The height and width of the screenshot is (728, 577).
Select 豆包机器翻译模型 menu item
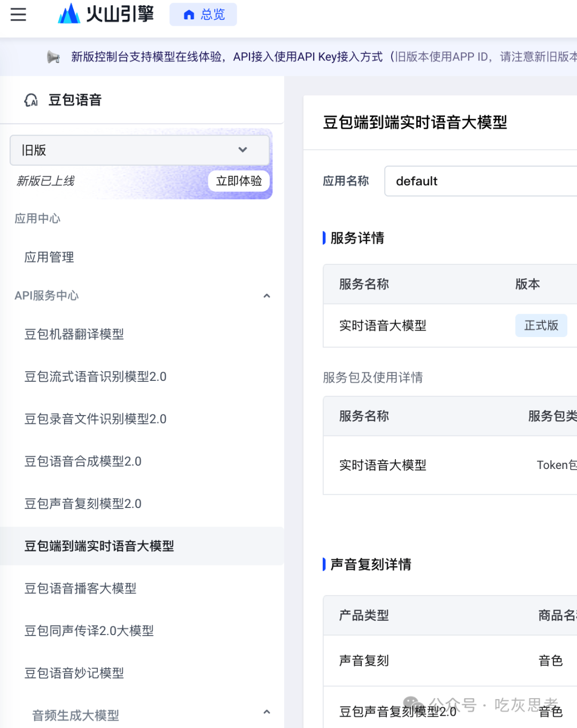point(74,334)
